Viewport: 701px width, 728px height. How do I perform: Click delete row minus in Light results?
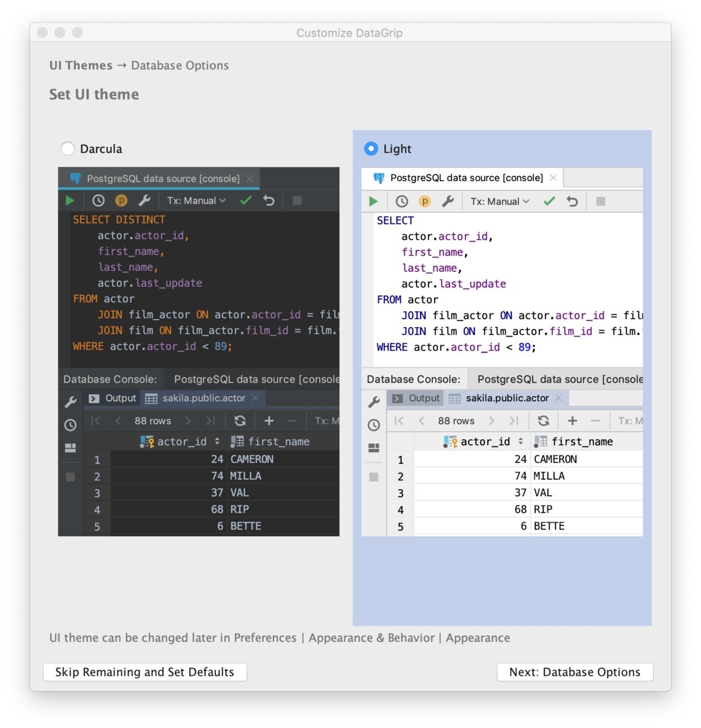595,420
